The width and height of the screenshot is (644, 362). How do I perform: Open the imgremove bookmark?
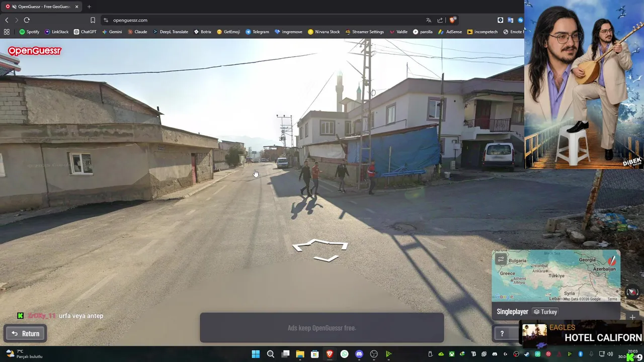pos(288,32)
